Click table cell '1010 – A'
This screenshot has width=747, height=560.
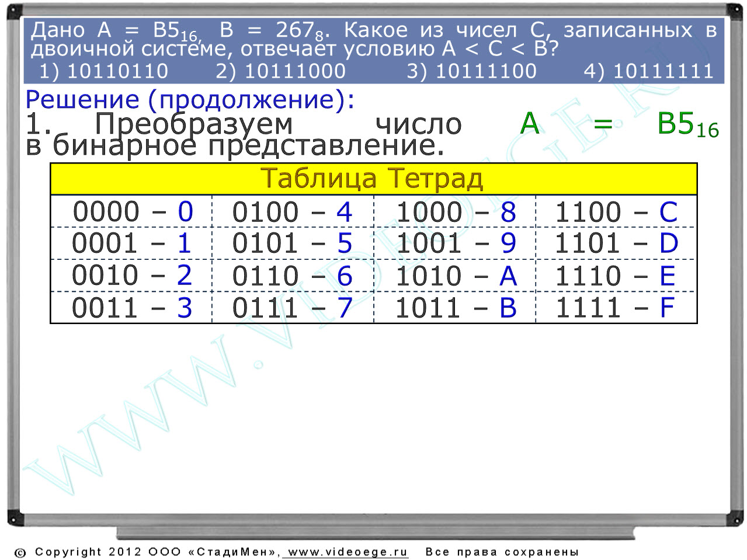(x=455, y=275)
